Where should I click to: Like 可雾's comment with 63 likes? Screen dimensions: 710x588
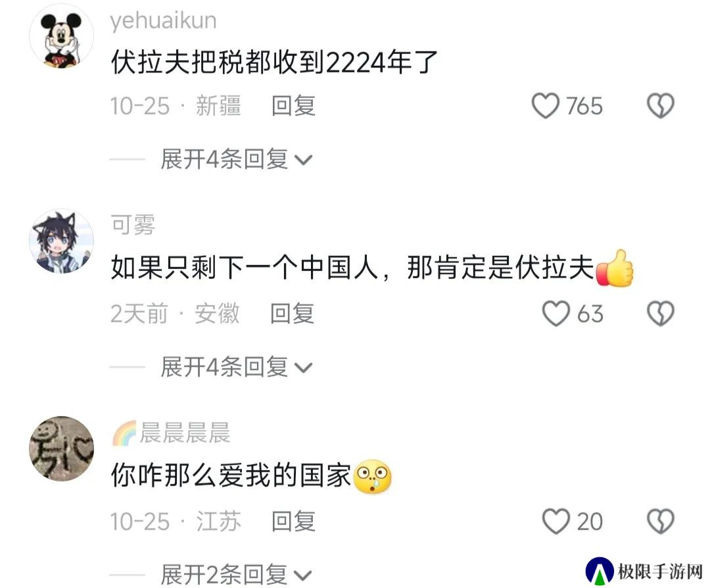556,314
